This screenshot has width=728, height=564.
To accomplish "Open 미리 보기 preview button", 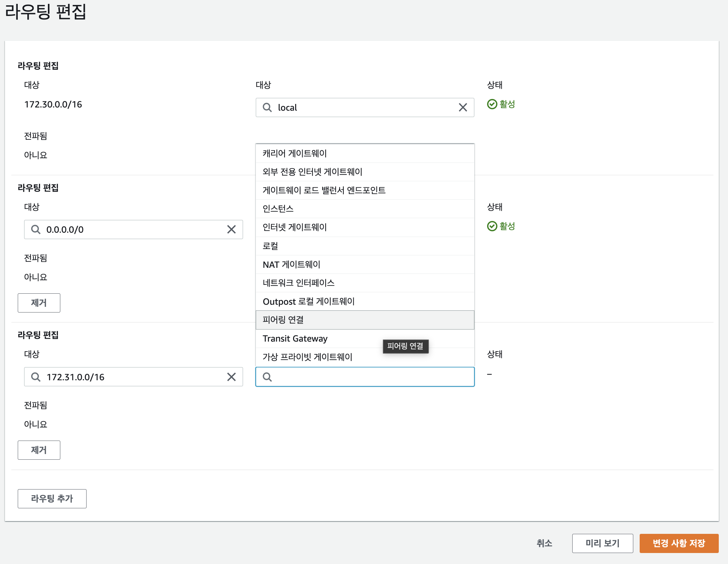I will (602, 543).
